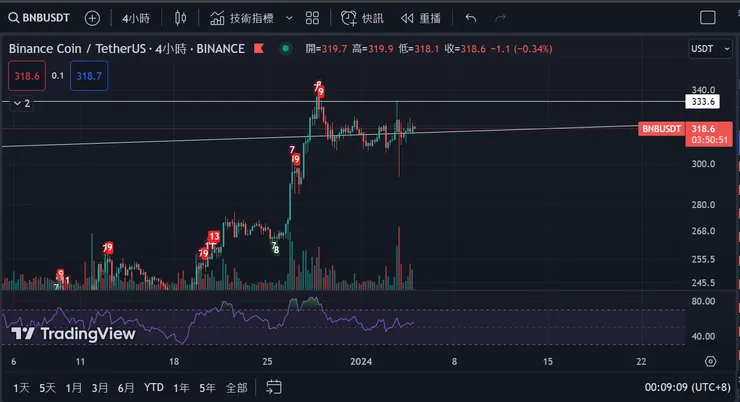This screenshot has width=740, height=402.
Task: Create alert with 快訊 button
Action: click(362, 18)
